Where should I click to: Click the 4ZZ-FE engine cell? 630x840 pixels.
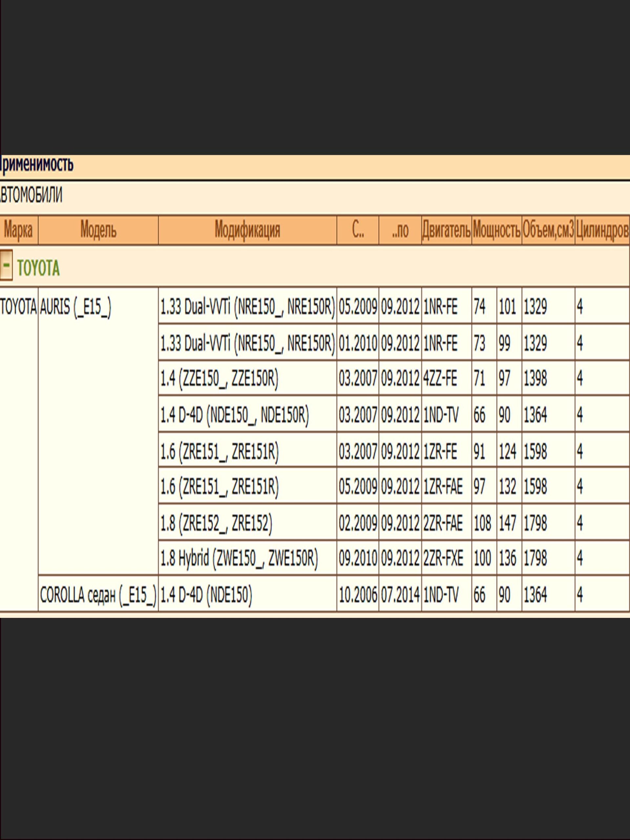click(440, 379)
